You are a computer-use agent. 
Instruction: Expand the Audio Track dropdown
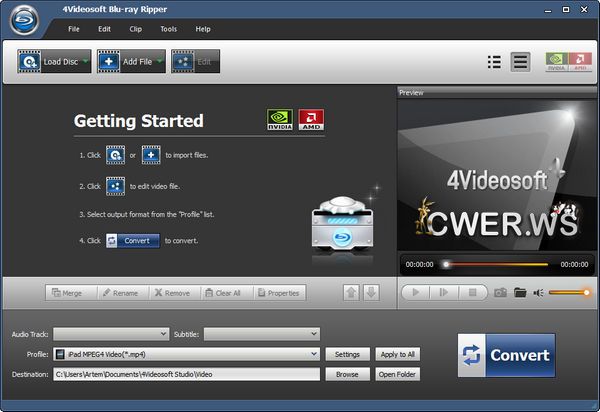(111, 334)
